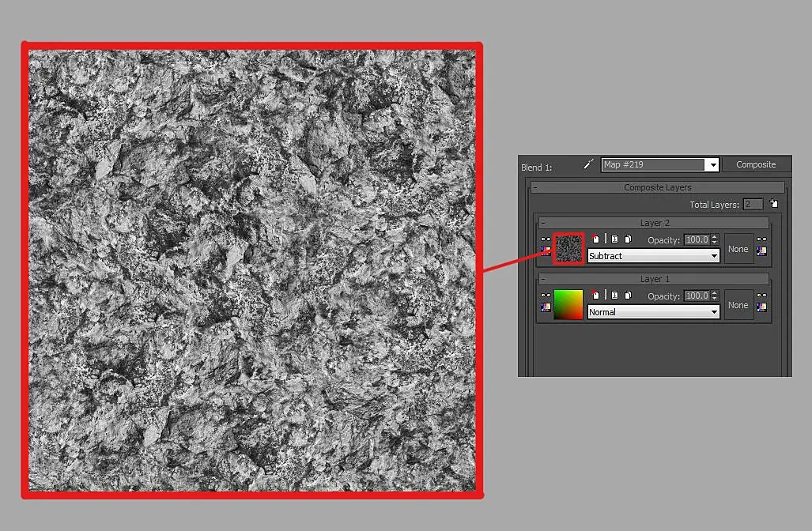Image resolution: width=812 pixels, height=531 pixels.
Task: Add a new layer with the plus icon
Action: (774, 203)
